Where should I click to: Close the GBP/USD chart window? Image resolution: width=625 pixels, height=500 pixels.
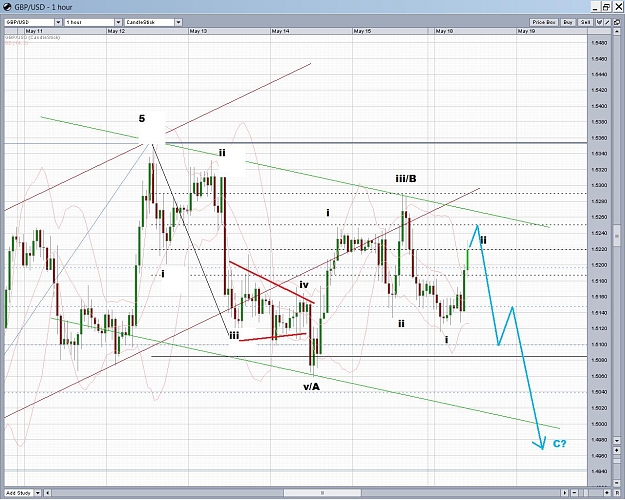click(618, 7)
